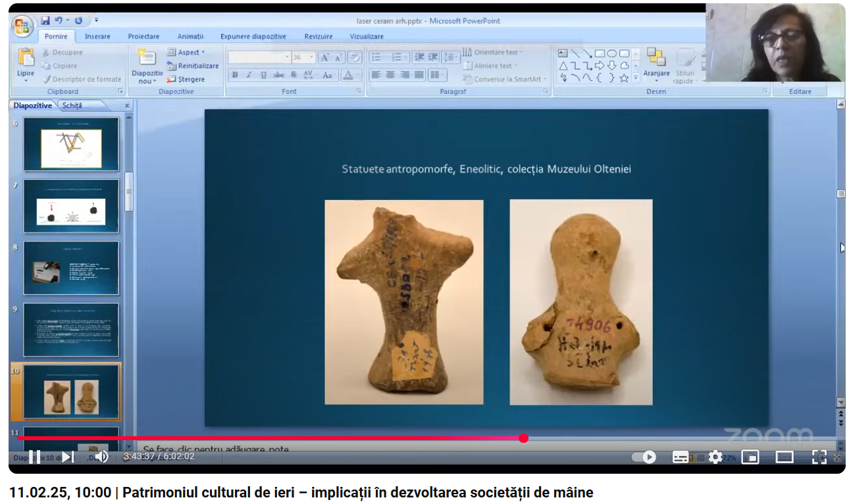Image resolution: width=847 pixels, height=504 pixels.
Task: Click the columns layout icon
Action: 437,75
